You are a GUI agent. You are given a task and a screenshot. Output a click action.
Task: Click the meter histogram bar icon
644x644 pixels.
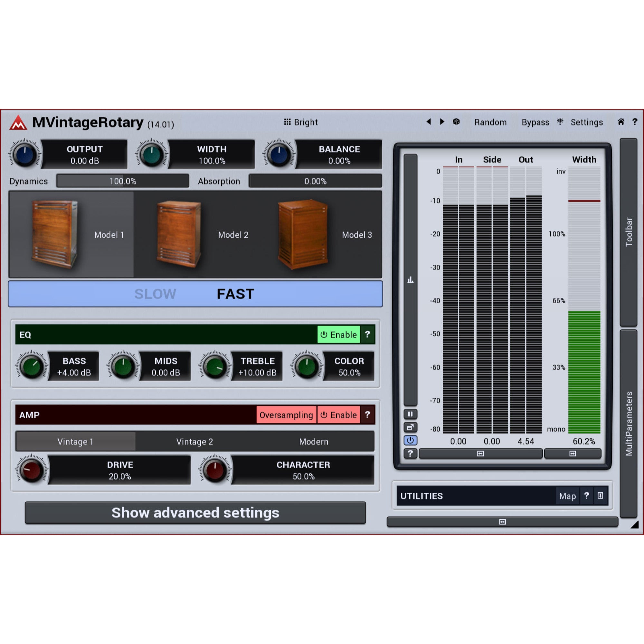point(410,280)
